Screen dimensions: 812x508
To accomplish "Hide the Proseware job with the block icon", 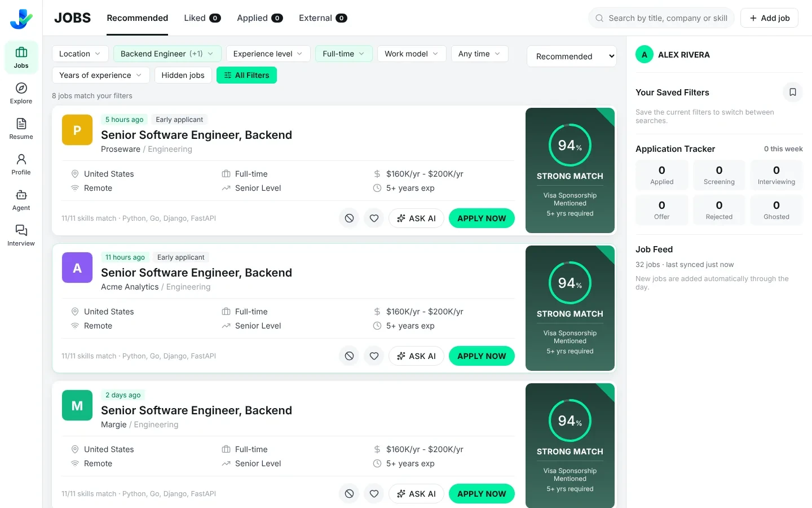I will tap(349, 218).
